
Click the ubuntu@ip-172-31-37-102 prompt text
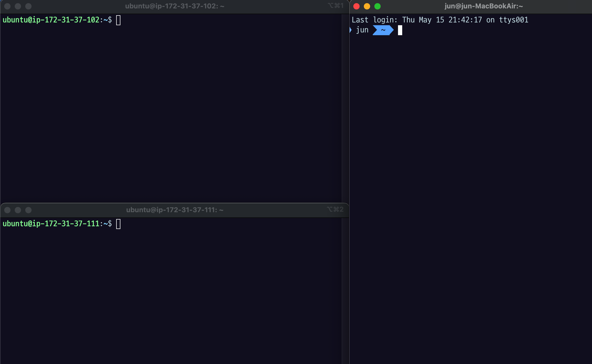pyautogui.click(x=51, y=20)
